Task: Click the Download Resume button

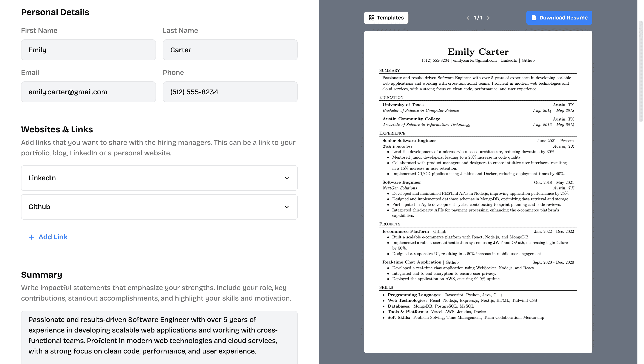Action: pos(559,18)
